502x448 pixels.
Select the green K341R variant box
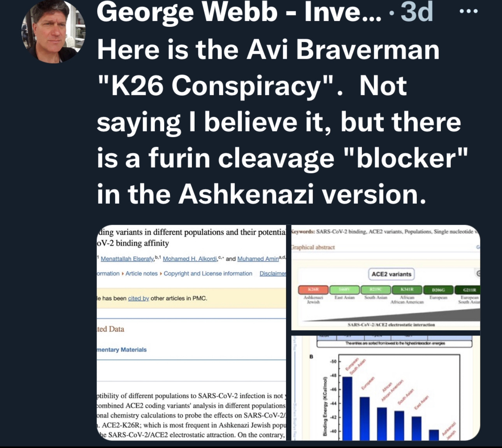tap(407, 290)
